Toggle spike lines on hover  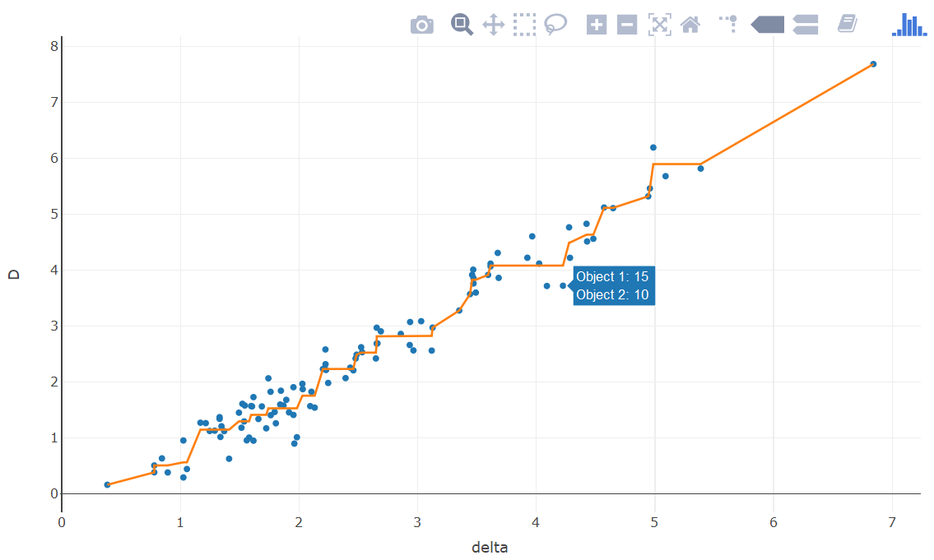click(727, 24)
